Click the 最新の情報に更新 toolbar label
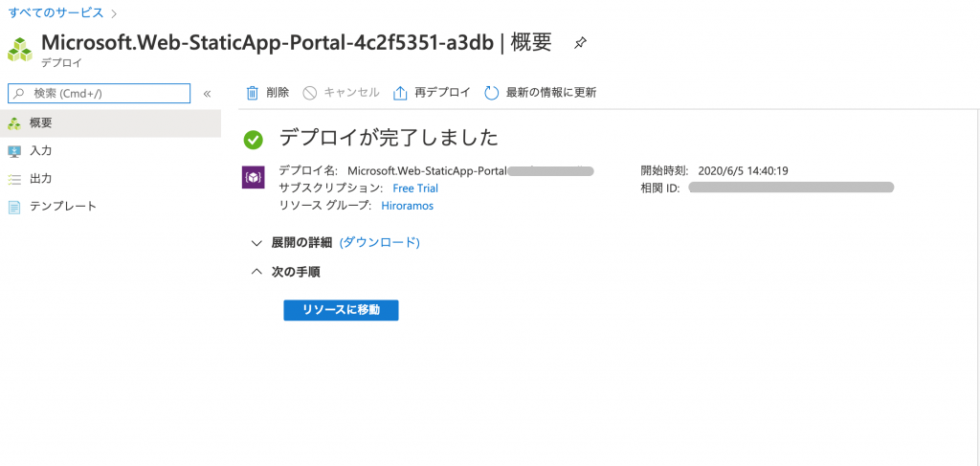Viewport: 980px width, 466px height. tap(551, 93)
